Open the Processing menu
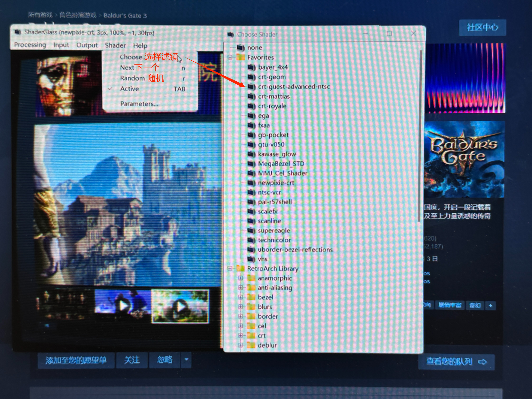 (x=30, y=45)
